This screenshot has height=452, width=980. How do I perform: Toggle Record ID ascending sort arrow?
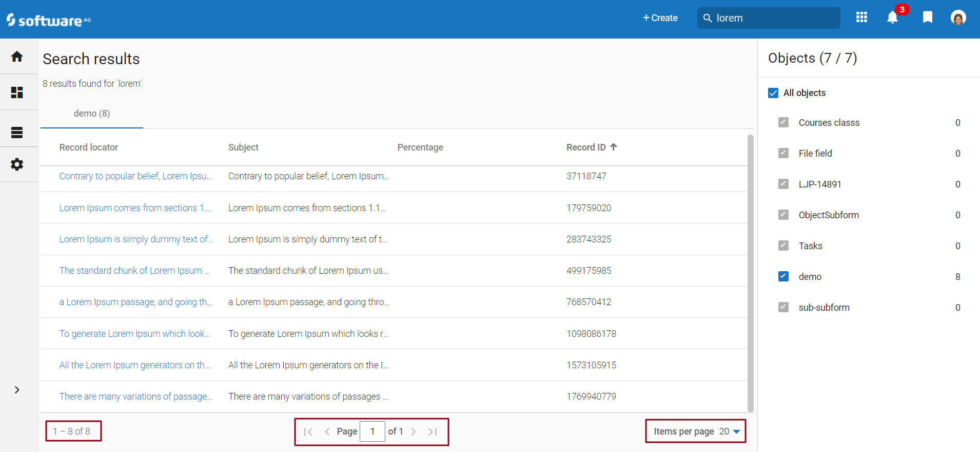click(614, 147)
